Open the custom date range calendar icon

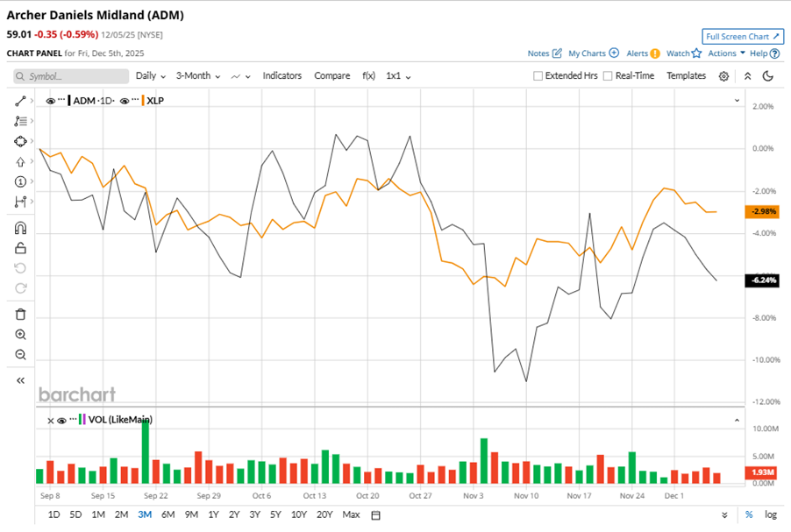(375, 514)
